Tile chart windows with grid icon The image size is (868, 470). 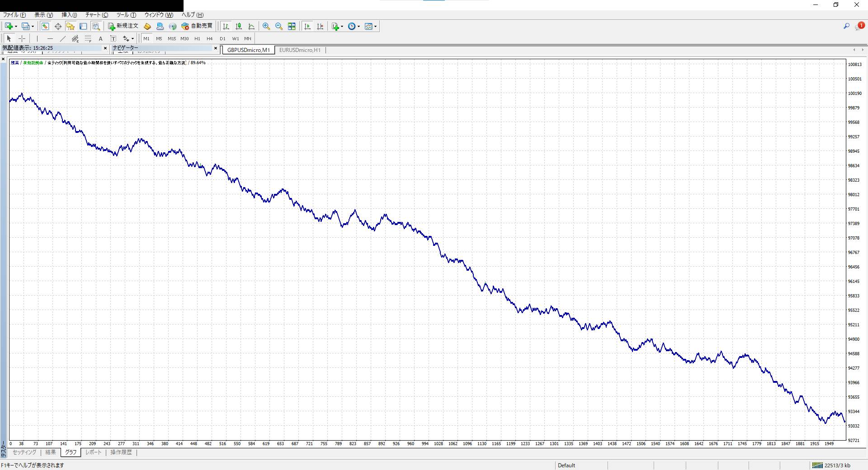[292, 26]
